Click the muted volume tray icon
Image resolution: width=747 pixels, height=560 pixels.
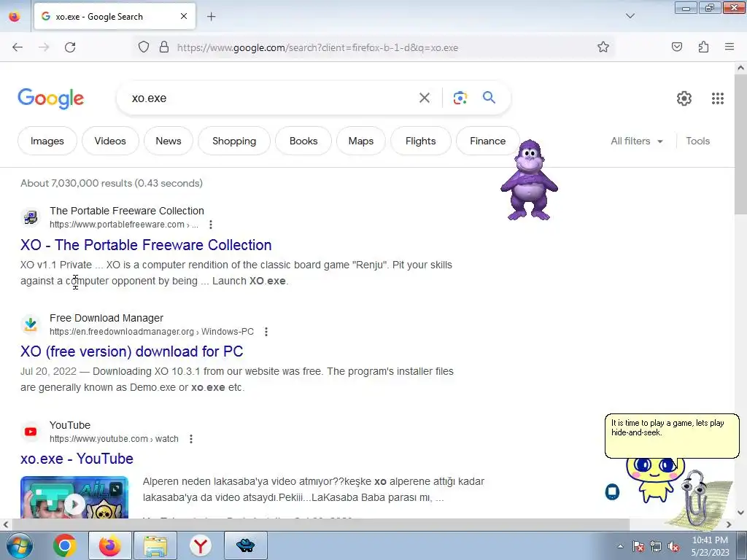pos(673,546)
